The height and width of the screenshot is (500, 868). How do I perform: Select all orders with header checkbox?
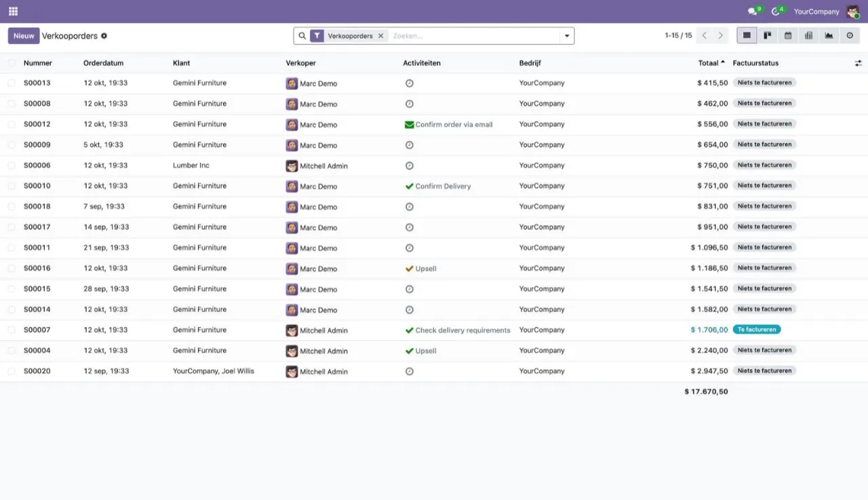[12, 63]
